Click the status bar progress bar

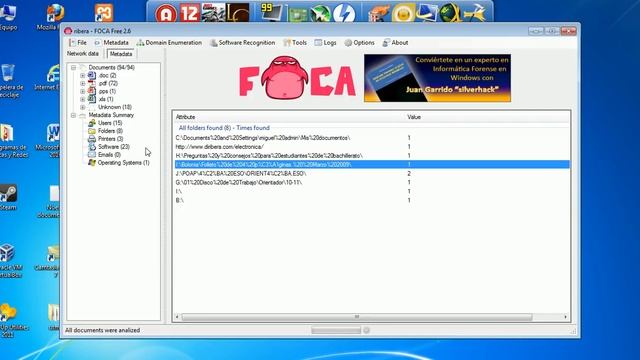click(x=336, y=330)
